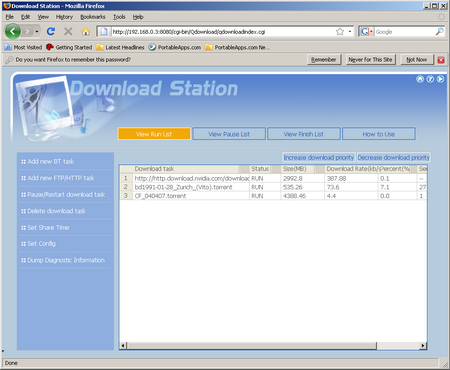The width and height of the screenshot is (450, 370).
Task: Dismiss the password bar with red X
Action: coord(441,60)
